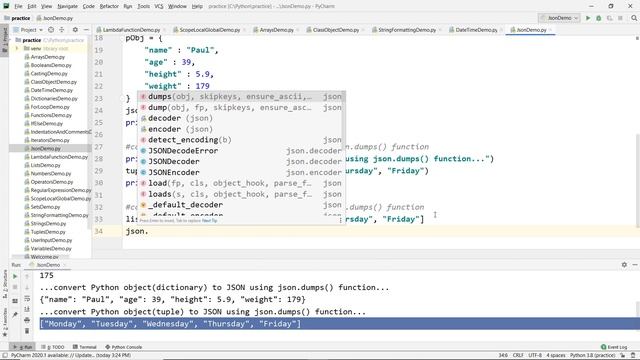Click the Run tool window button at bottom
The width and height of the screenshot is (640, 360).
point(22,347)
